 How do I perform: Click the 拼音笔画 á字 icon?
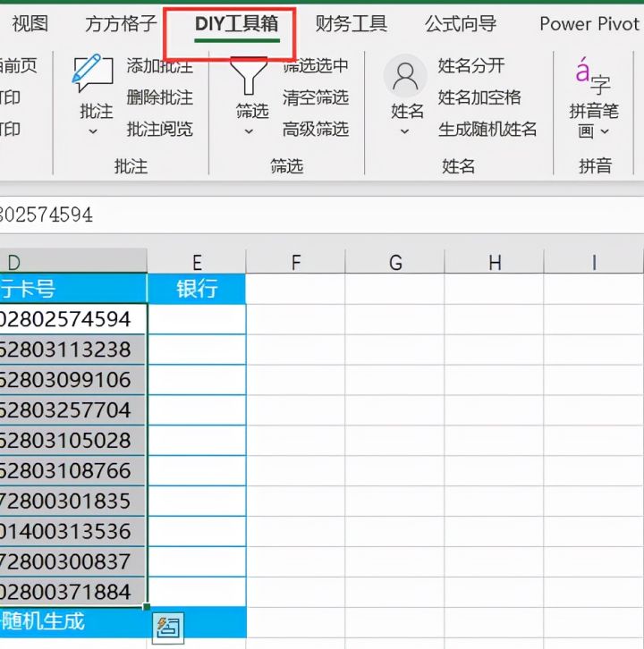coord(593,76)
